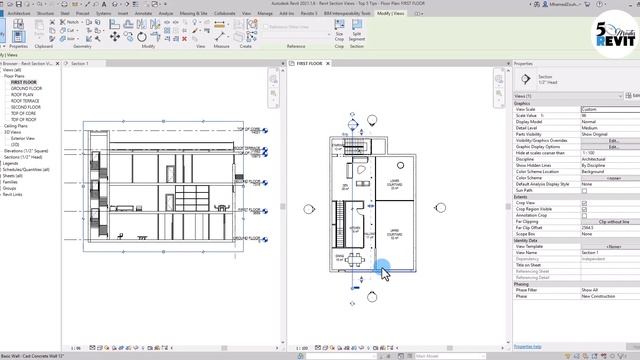Toggle the Sun Path checkbox
640x360 pixels.
point(584,191)
